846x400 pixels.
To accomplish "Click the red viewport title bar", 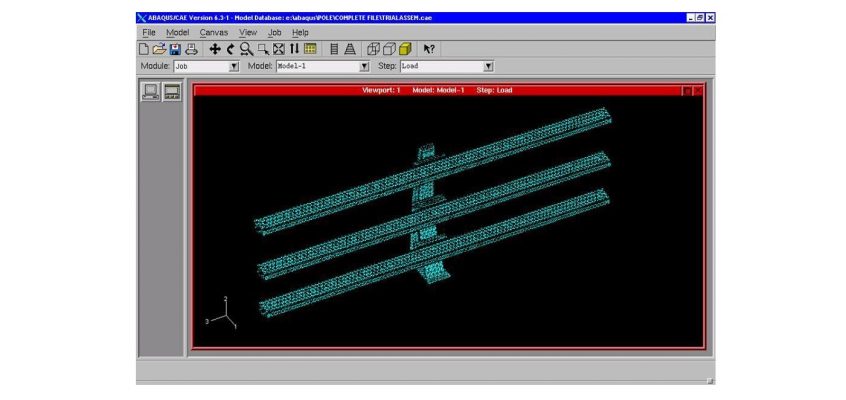I will pos(437,90).
